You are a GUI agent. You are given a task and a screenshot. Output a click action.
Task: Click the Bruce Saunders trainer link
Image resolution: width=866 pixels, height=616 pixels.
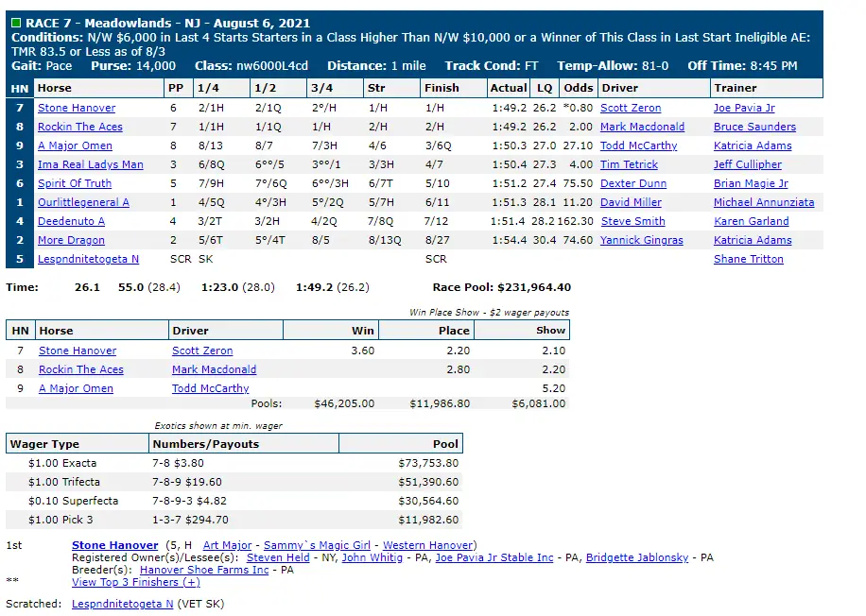[x=755, y=127]
